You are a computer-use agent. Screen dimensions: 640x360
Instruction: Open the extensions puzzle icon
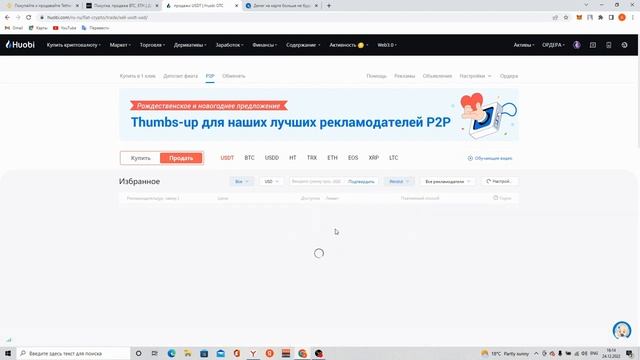click(x=600, y=18)
